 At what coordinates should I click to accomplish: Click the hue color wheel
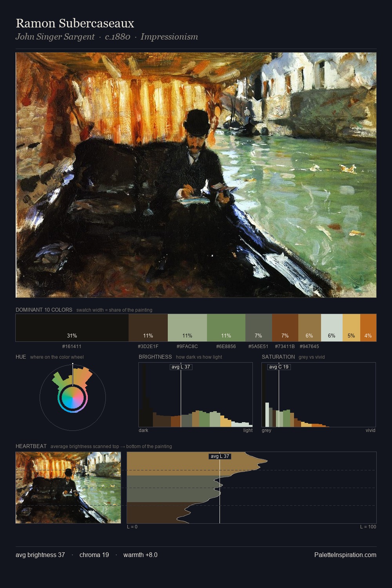pos(73,397)
